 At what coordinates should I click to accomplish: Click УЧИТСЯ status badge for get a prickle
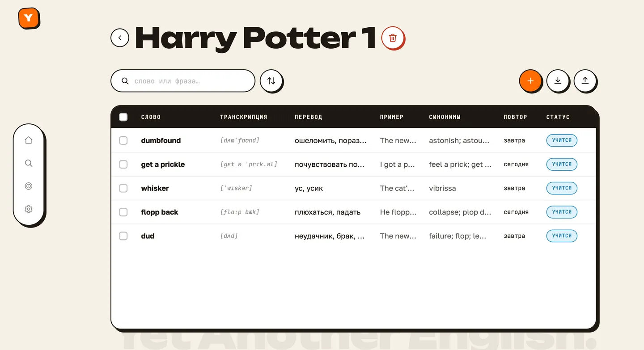click(562, 164)
